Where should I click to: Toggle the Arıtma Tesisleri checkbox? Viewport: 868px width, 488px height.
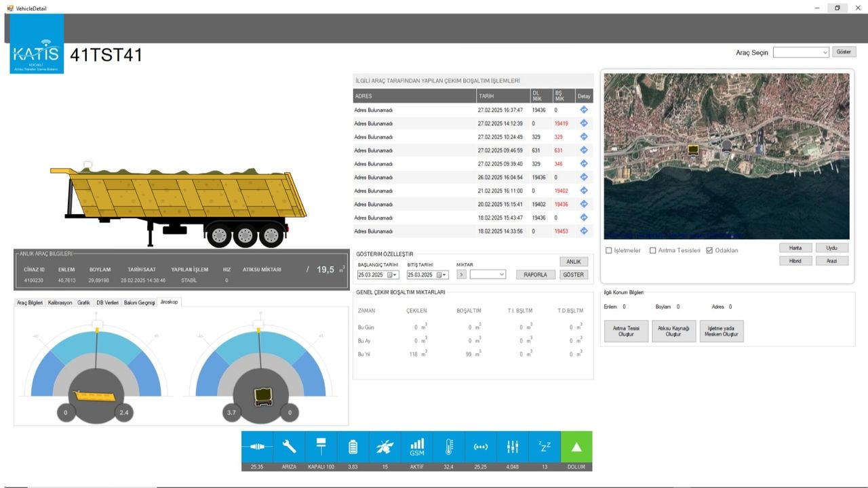pyautogui.click(x=653, y=251)
